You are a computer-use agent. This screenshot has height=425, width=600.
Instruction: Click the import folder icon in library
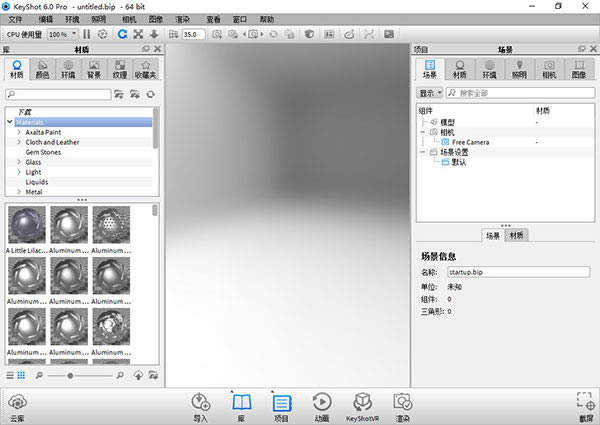coord(135,94)
